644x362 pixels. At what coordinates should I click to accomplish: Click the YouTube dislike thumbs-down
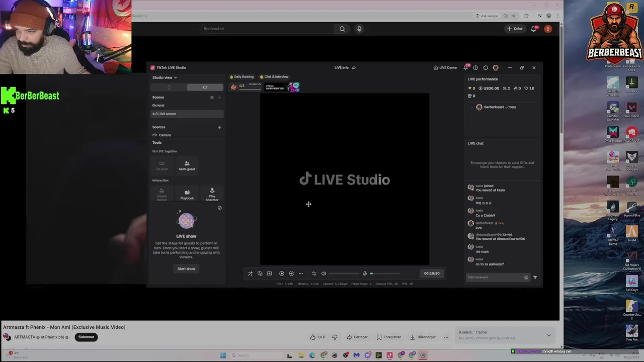335,337
